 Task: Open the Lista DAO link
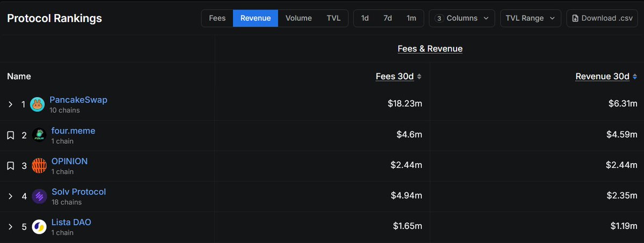71,222
